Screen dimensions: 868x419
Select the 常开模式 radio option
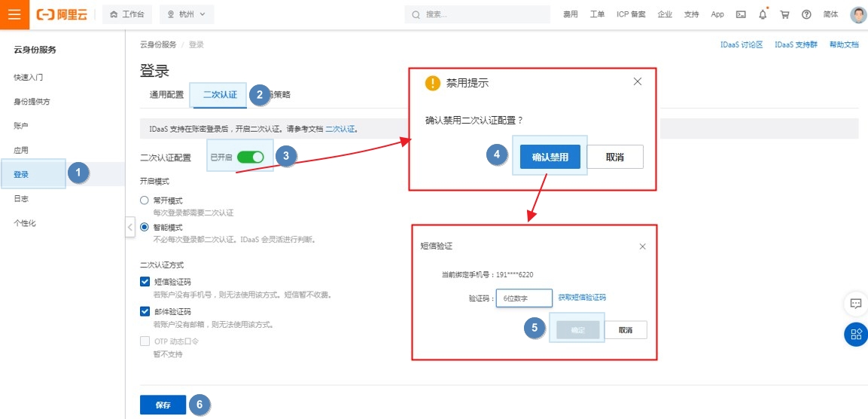(x=145, y=200)
